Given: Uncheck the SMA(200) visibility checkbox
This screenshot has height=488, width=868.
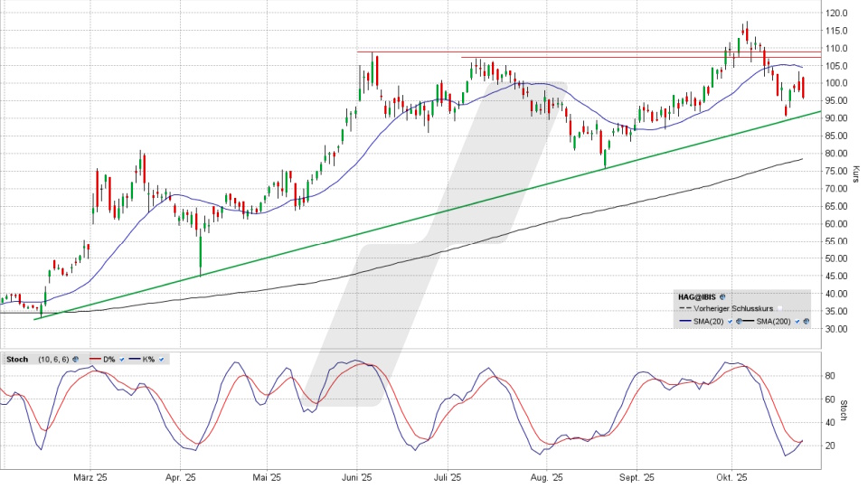Looking at the screenshot, I should [x=797, y=321].
